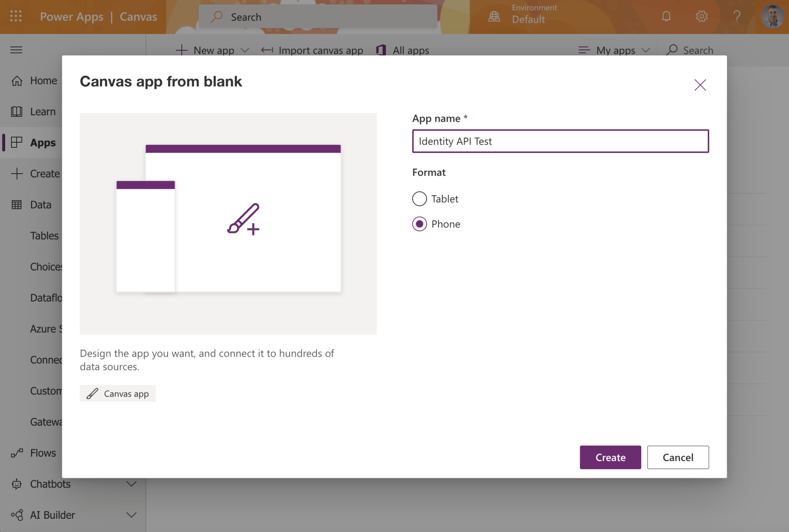
Task: Click the All apps link
Action: tap(411, 50)
